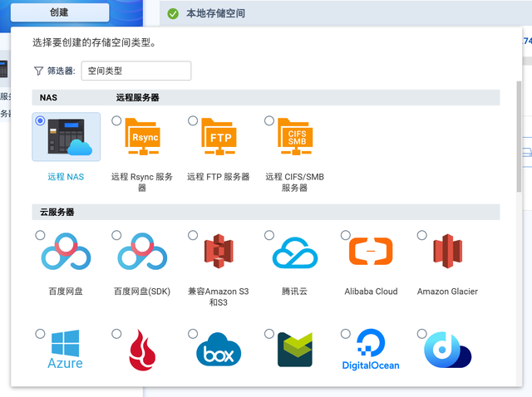This screenshot has height=397, width=532.
Task: Click the 云服务器 section header
Action: click(57, 213)
